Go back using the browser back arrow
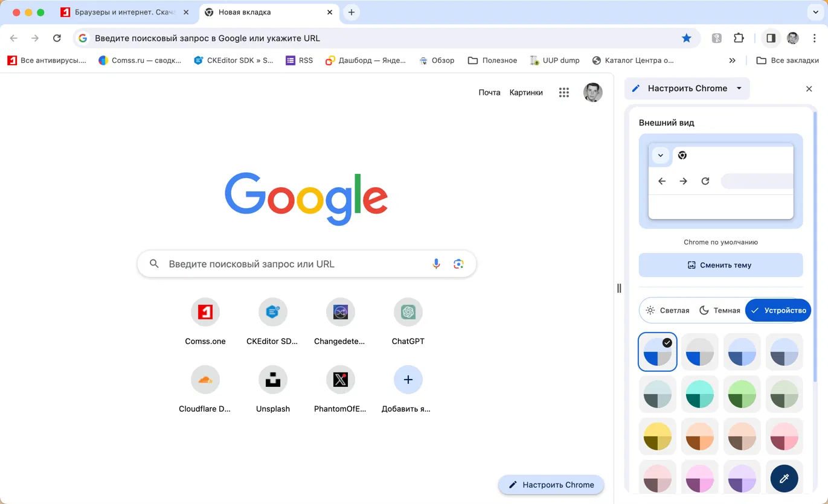Screen dimensions: 828x504 (14, 38)
